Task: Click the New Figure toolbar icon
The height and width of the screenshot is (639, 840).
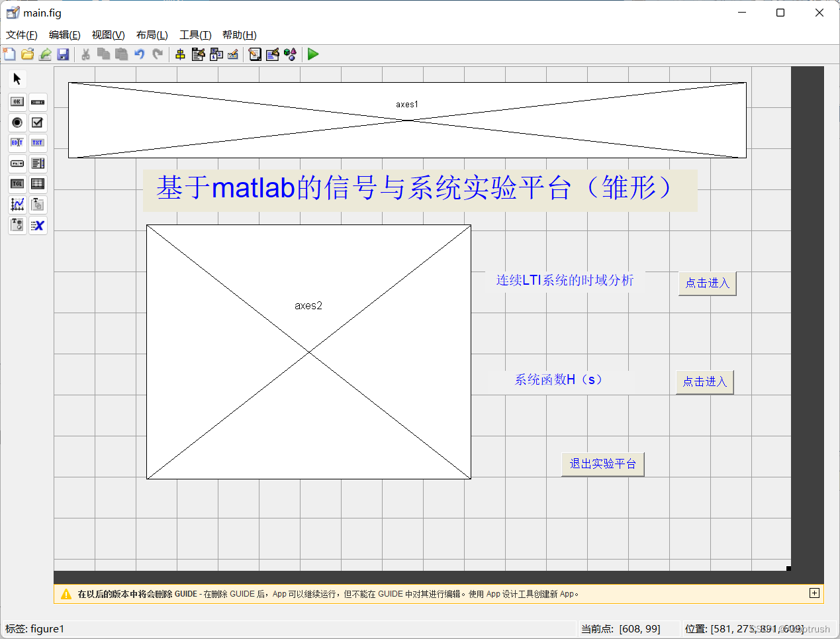Action: [x=9, y=54]
